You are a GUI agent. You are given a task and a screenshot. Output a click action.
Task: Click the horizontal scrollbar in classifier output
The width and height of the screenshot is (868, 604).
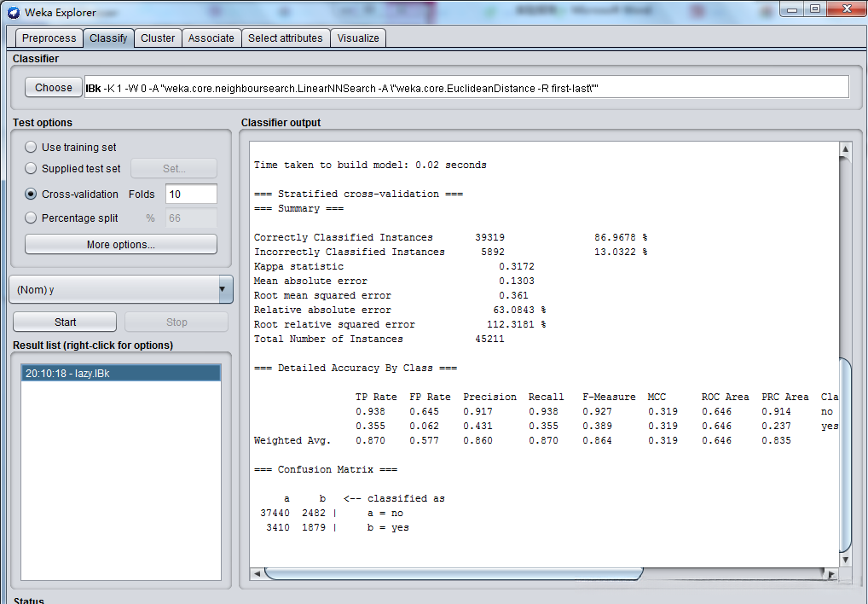click(x=452, y=574)
